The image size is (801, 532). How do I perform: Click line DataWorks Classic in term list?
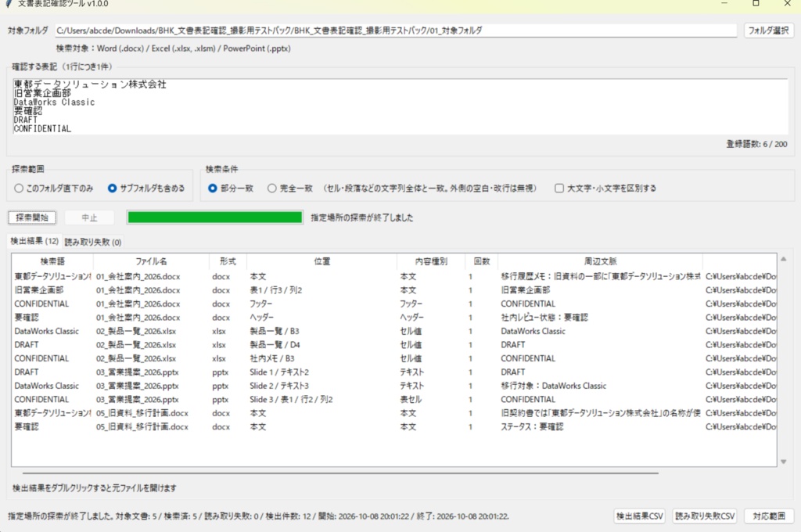[54, 102]
